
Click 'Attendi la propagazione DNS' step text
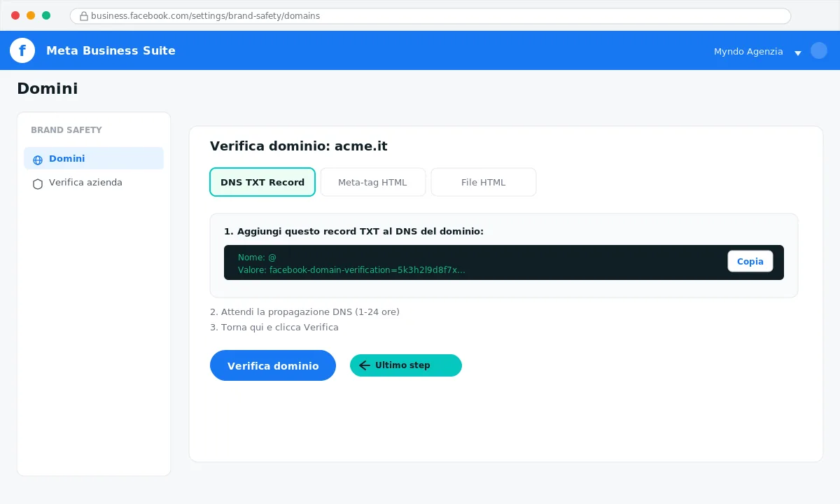coord(304,312)
